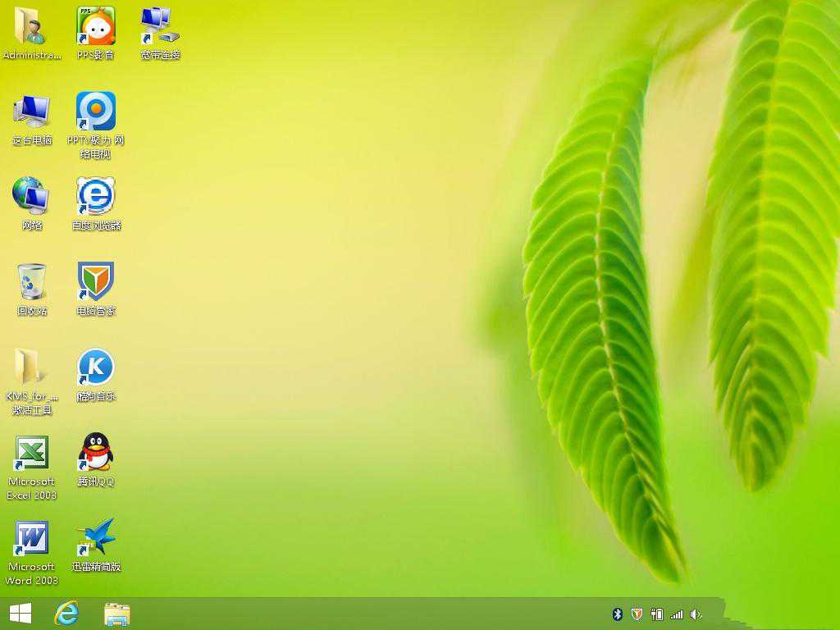Launch Internet Explorer from the taskbar
The width and height of the screenshot is (840, 630).
(x=66, y=614)
